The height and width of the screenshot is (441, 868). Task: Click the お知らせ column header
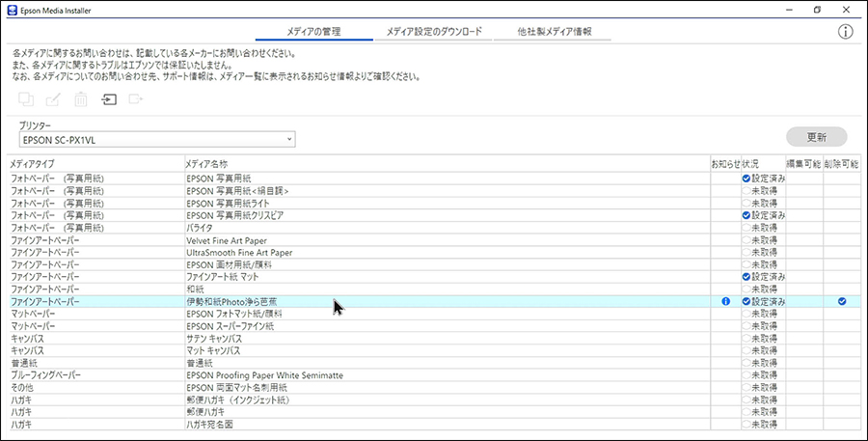pos(725,164)
